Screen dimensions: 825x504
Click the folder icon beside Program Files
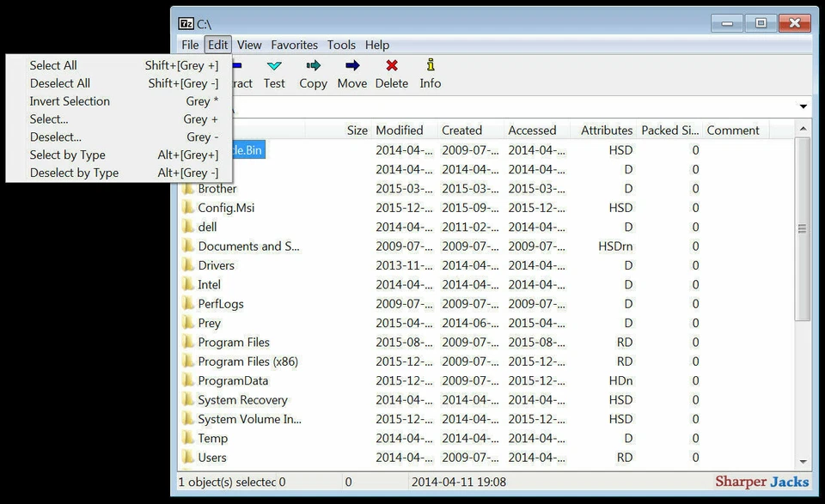(x=190, y=342)
